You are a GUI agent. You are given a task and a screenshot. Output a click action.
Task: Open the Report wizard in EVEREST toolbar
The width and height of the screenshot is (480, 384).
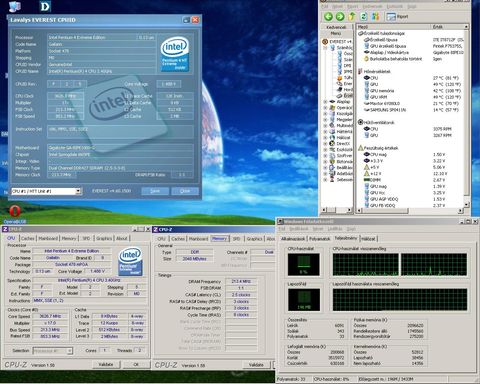point(397,16)
